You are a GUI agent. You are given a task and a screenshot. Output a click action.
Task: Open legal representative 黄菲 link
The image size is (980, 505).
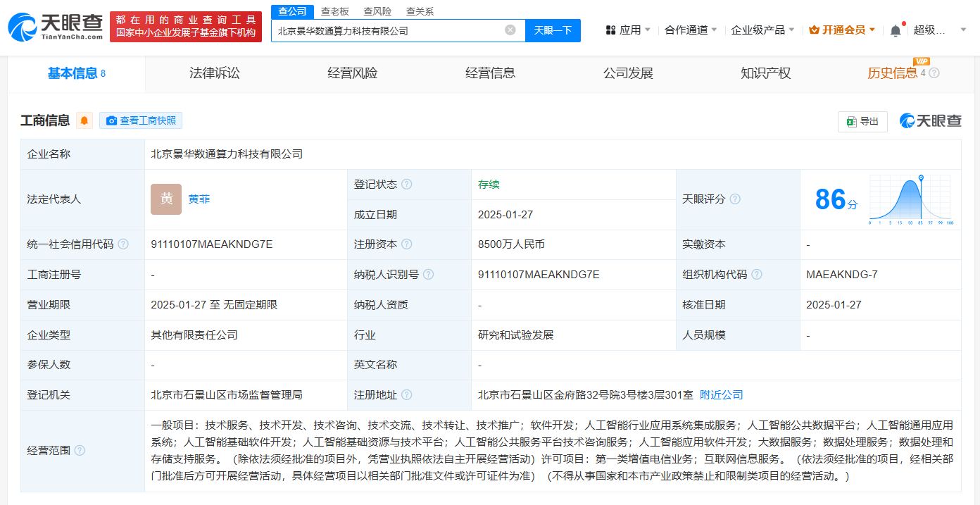(x=199, y=199)
